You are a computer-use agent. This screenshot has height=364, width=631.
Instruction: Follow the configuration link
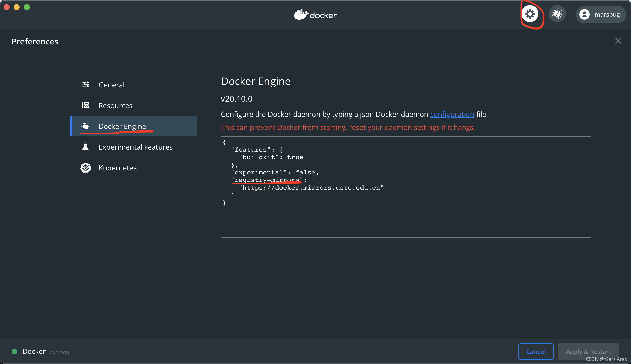452,114
